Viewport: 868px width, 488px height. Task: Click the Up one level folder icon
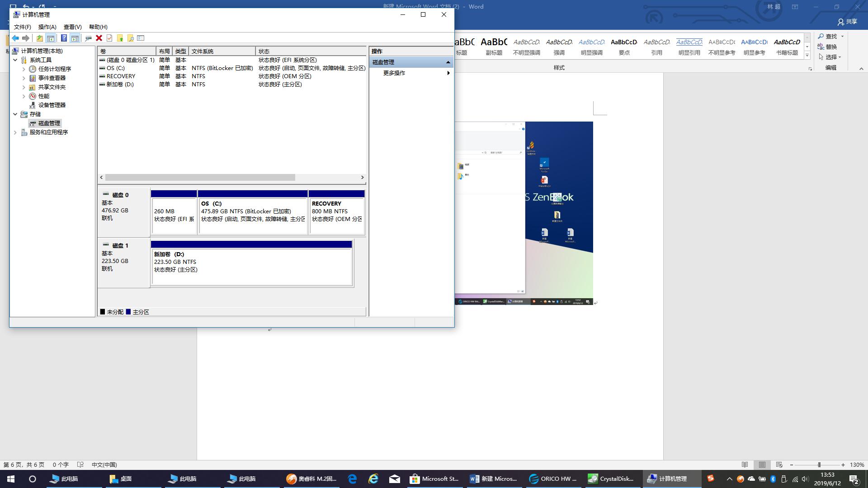tap(40, 38)
